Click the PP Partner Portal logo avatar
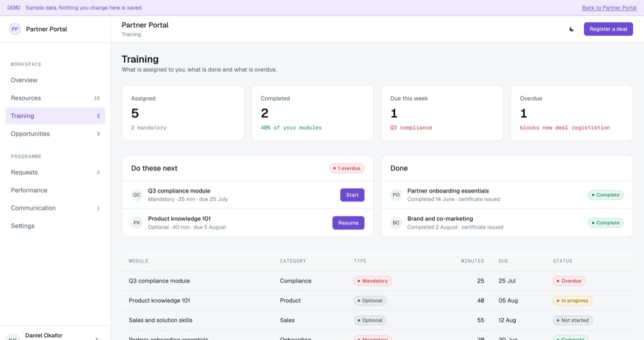 click(15, 29)
